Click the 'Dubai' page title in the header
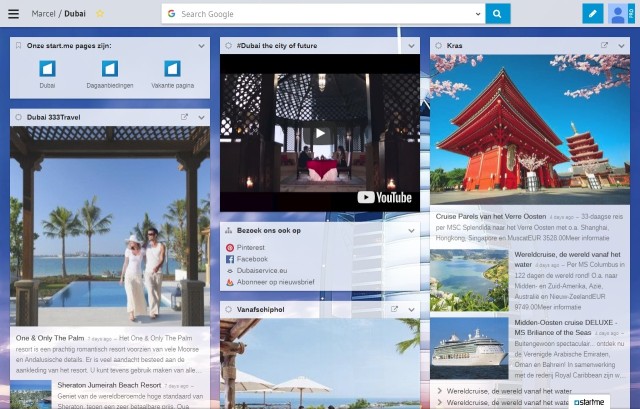Viewport: 640px width, 409px height. (75, 13)
